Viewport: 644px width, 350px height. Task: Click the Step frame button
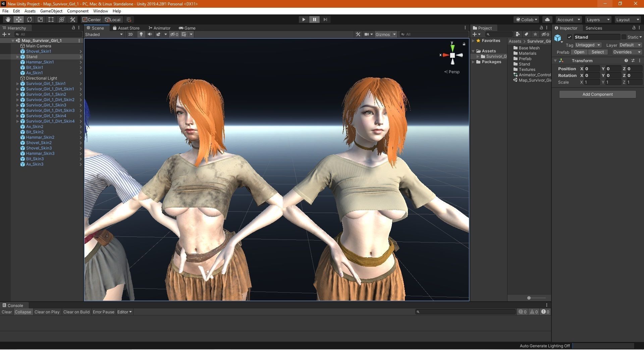tap(325, 19)
